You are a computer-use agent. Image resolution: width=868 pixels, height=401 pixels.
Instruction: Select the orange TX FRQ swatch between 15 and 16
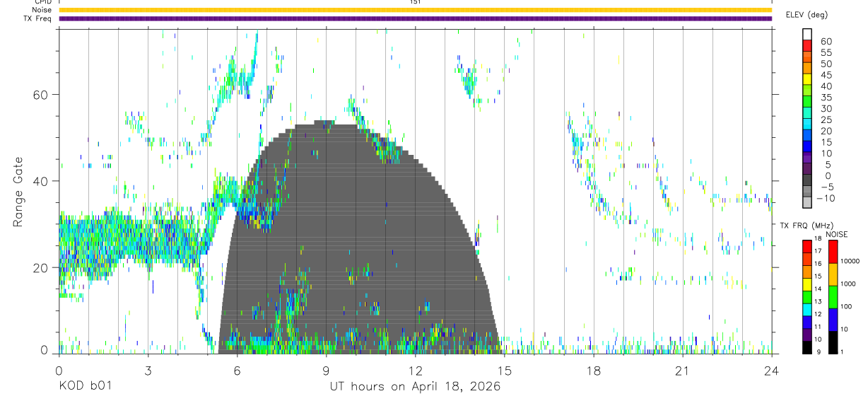tap(807, 271)
